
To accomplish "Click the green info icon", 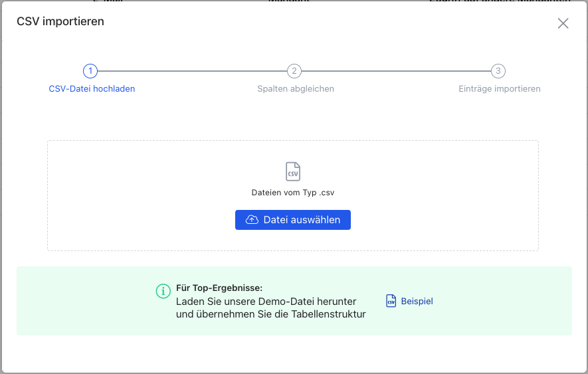I will (163, 292).
